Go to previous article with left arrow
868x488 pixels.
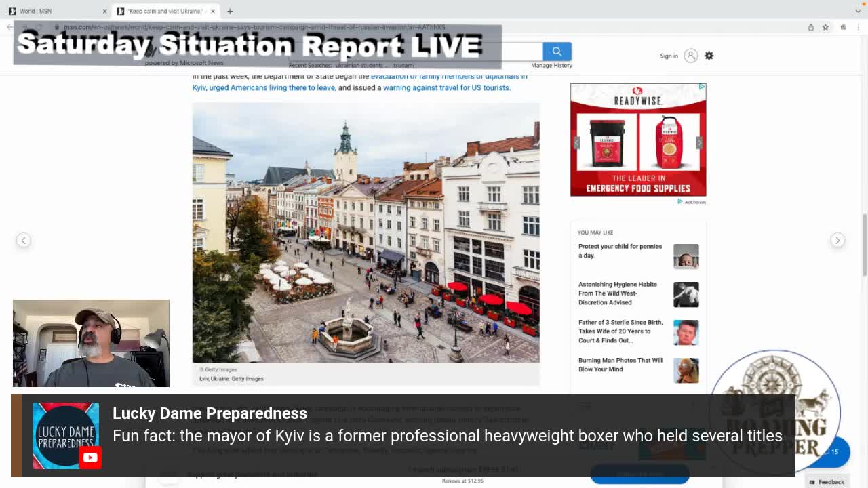23,240
